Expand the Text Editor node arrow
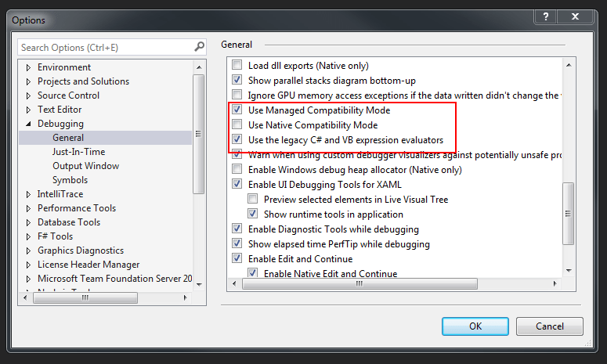The image size is (607, 364). tap(30, 110)
